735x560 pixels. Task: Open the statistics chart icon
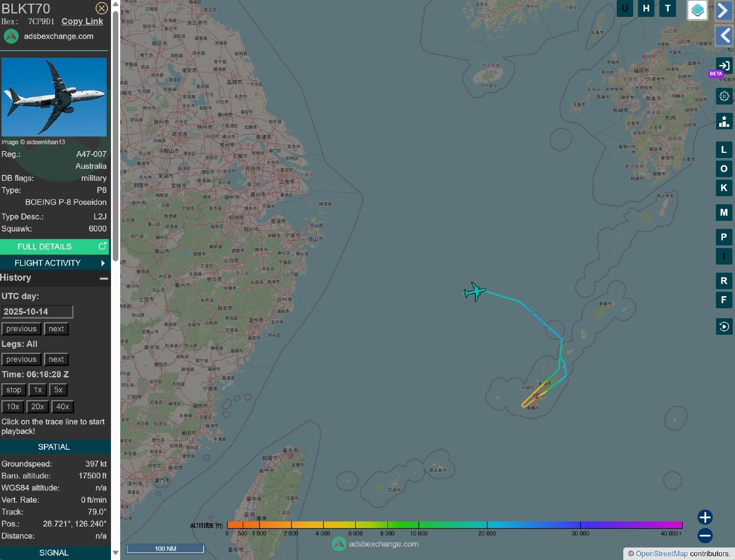click(x=724, y=121)
